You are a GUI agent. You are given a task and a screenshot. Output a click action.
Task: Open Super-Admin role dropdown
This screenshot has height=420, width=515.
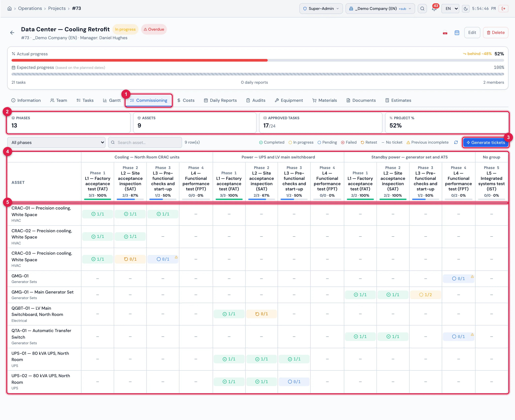pyautogui.click(x=321, y=8)
